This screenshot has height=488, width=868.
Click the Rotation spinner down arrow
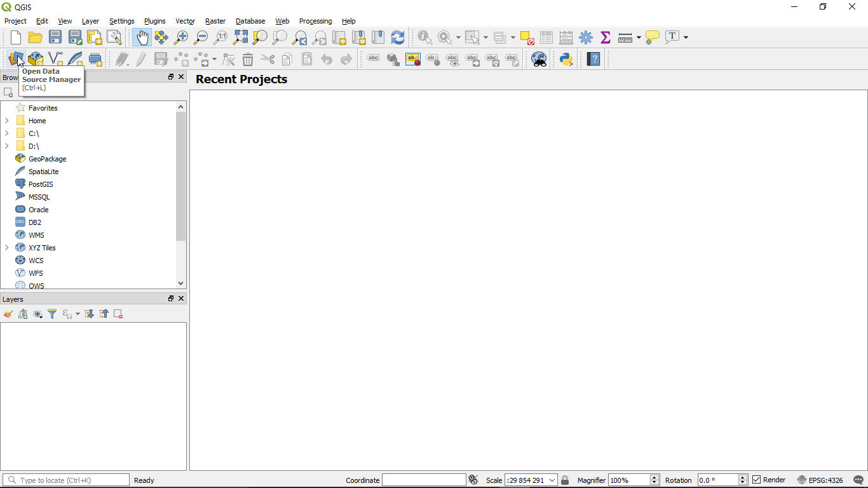point(742,484)
